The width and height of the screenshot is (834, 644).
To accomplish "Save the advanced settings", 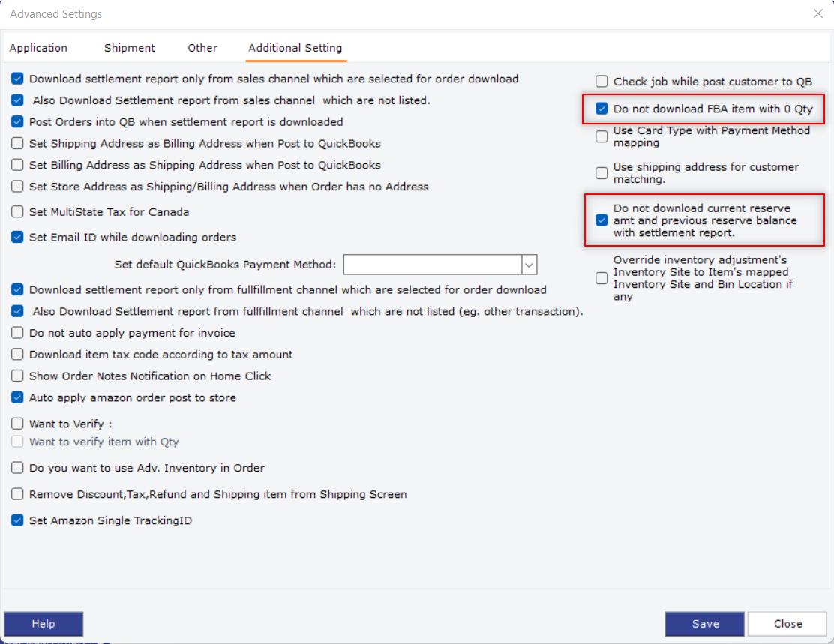I will (x=705, y=624).
